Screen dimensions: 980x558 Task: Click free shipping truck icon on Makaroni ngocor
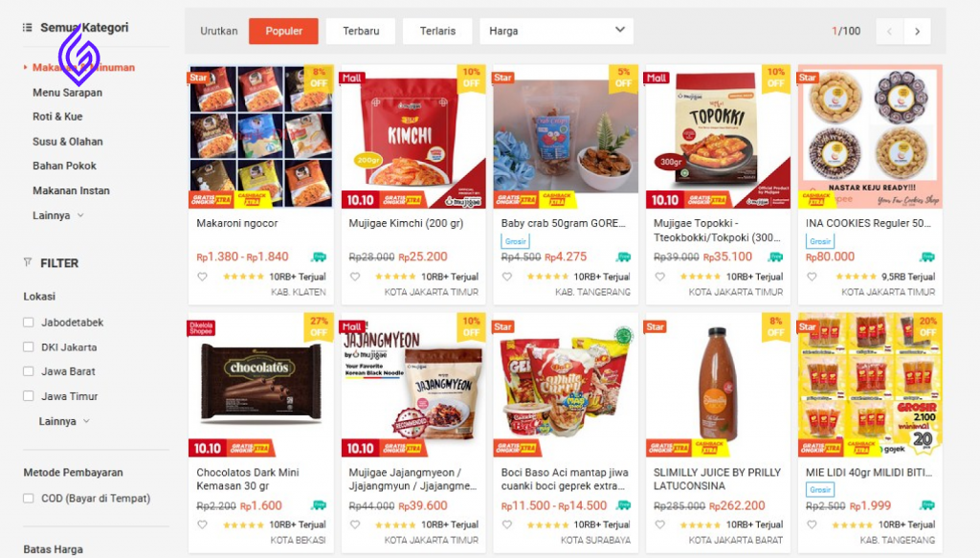[319, 257]
